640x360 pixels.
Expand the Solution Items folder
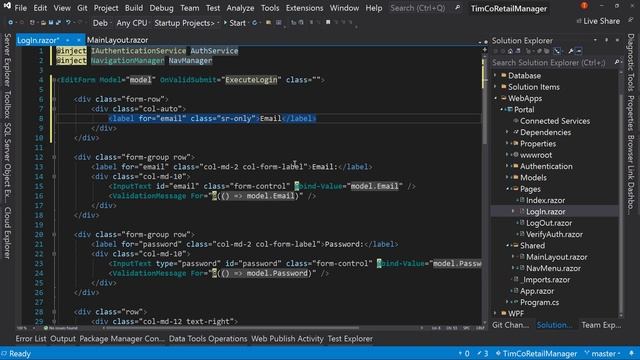click(x=496, y=87)
